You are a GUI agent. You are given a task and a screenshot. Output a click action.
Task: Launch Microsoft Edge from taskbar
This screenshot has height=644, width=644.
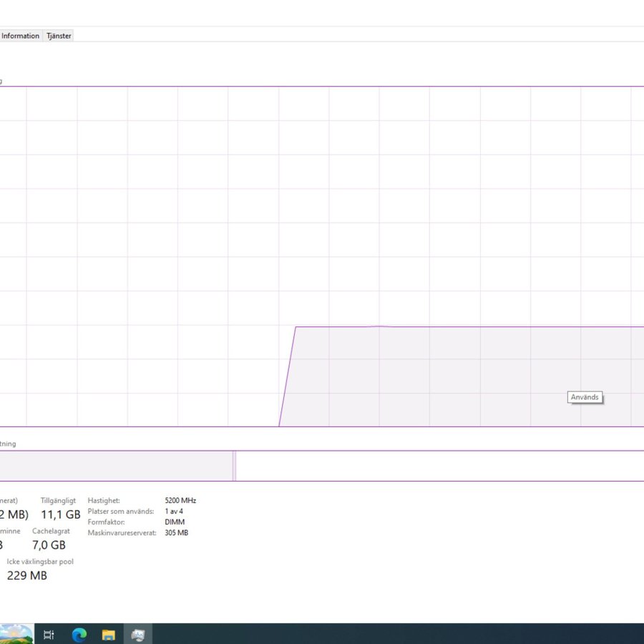pos(79,635)
